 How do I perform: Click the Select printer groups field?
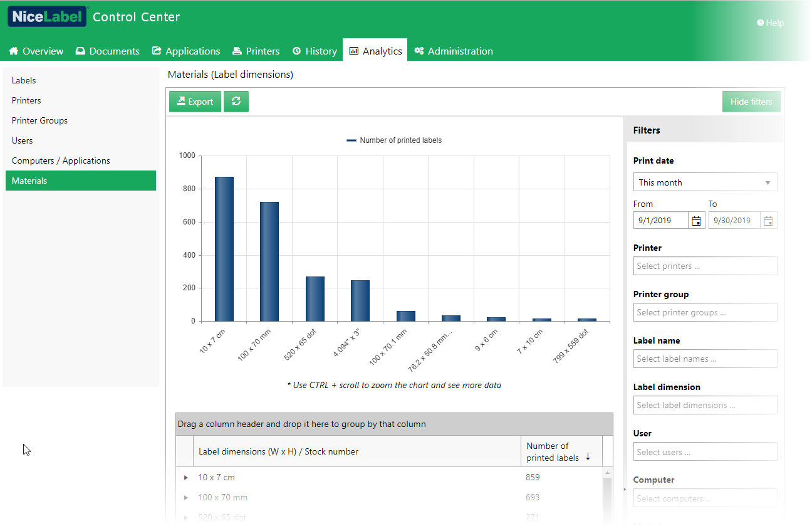705,312
